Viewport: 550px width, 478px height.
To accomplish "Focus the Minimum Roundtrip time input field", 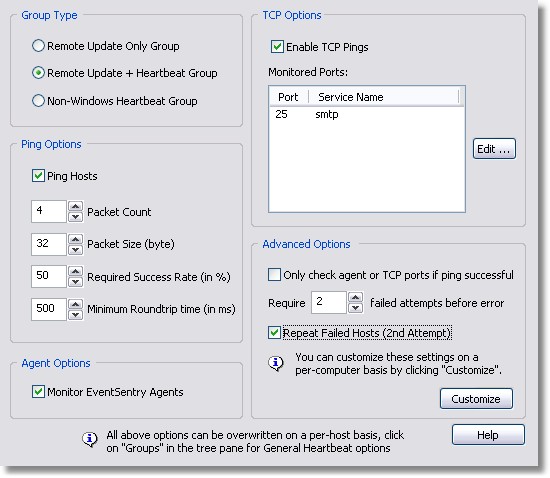I will pyautogui.click(x=49, y=309).
